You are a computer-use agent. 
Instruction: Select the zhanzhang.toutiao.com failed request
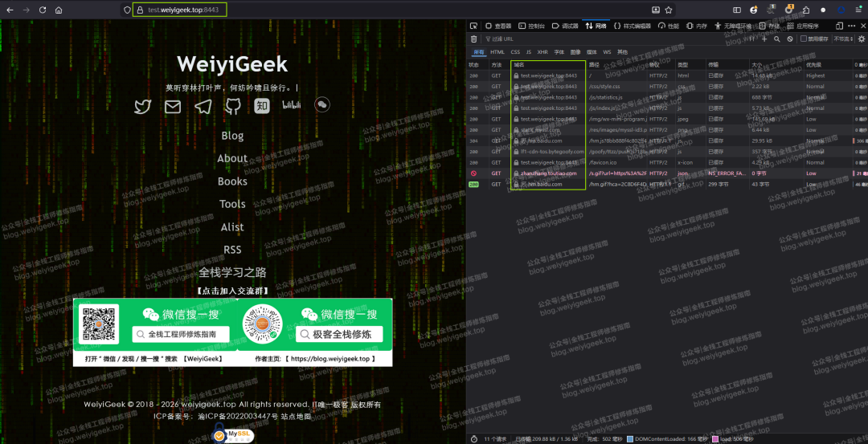coord(666,173)
